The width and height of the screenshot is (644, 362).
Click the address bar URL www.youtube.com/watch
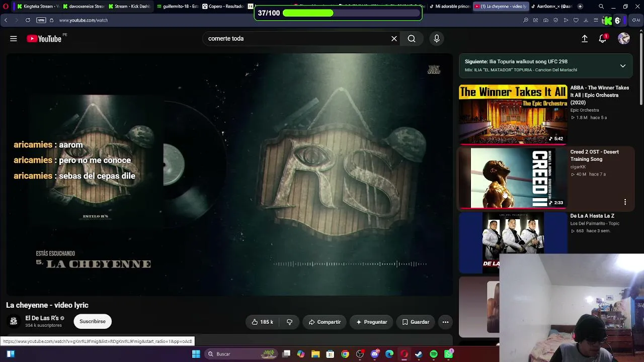tap(84, 20)
